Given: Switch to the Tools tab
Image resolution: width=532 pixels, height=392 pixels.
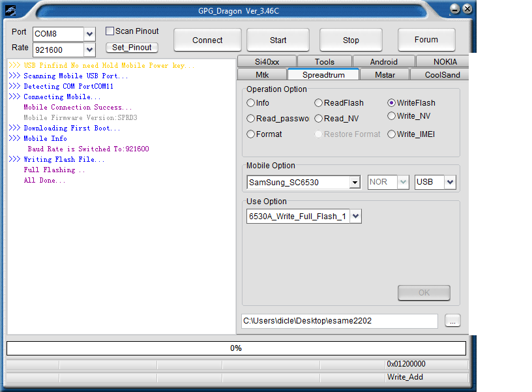Looking at the screenshot, I should click(x=325, y=62).
